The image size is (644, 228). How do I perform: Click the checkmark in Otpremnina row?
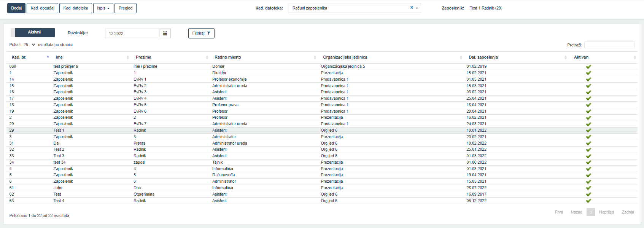(588, 195)
